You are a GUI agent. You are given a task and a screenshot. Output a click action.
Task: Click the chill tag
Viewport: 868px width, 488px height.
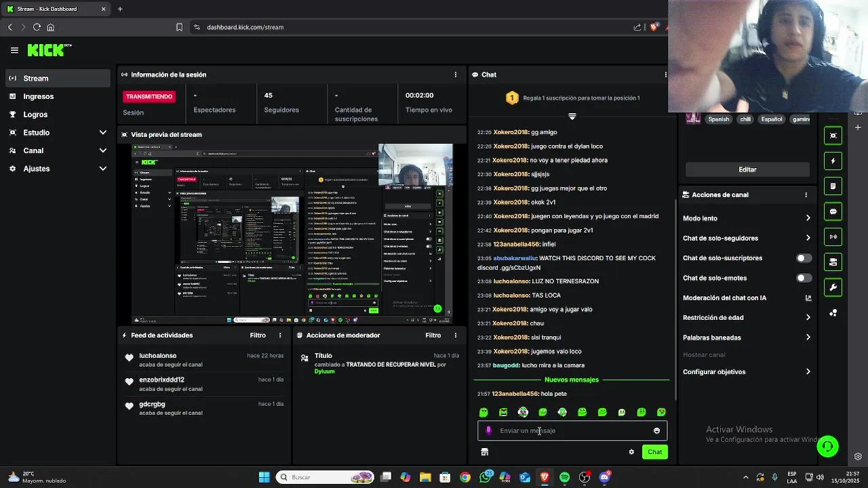[x=745, y=119]
